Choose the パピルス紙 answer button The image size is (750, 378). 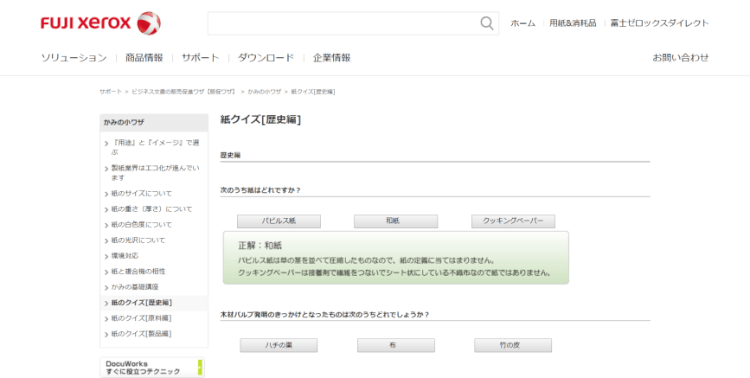click(x=279, y=221)
